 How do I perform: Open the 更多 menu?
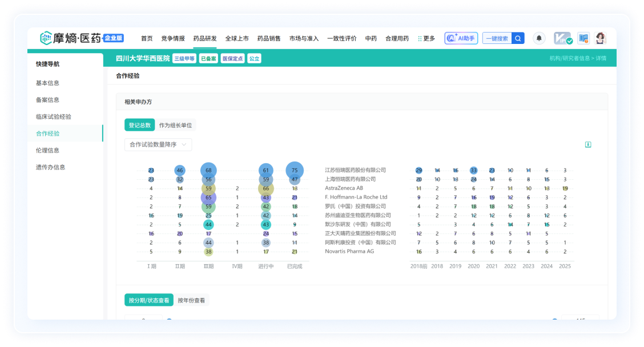426,38
